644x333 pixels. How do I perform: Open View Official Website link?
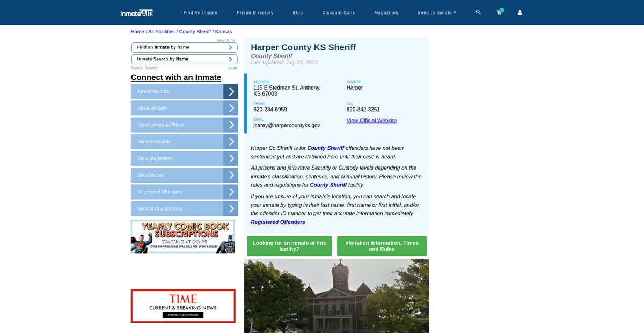371,120
